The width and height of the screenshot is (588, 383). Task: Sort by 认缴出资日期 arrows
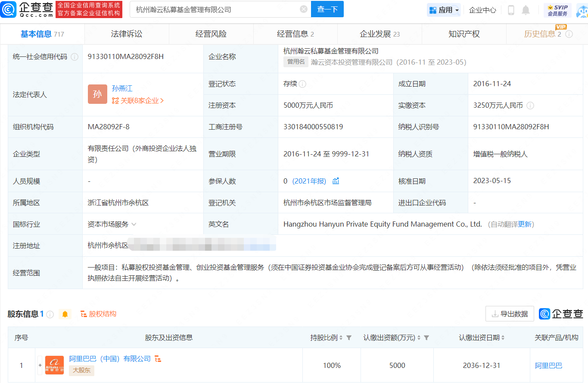click(503, 338)
